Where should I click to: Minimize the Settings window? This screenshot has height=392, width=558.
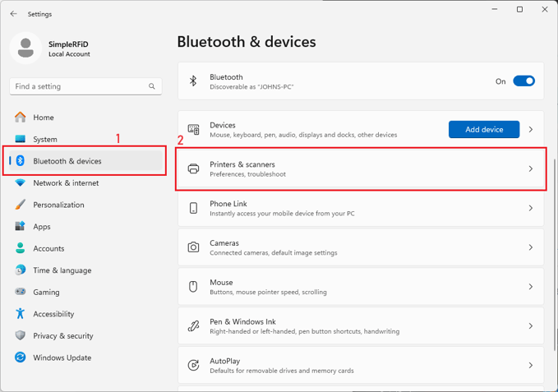coord(495,9)
